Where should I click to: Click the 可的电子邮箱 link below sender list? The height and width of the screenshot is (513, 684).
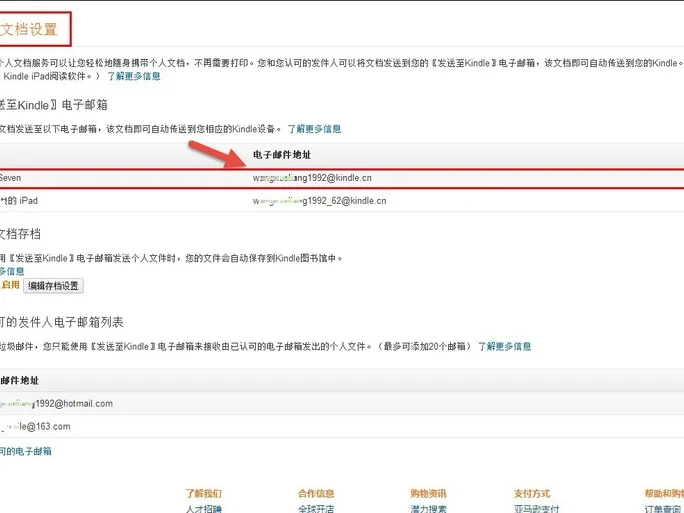point(26,451)
